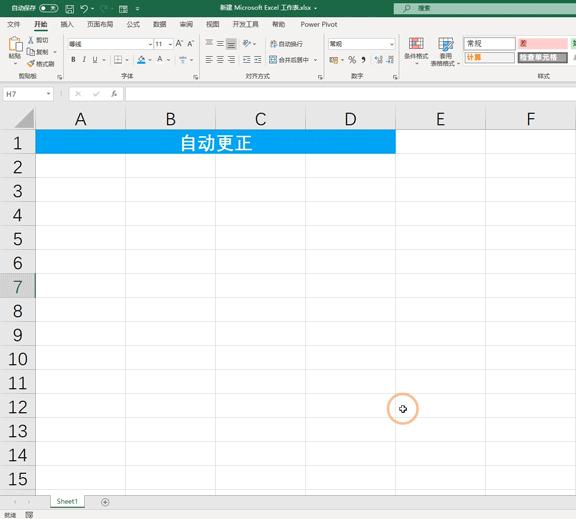Open the 文件 (File) tab

pyautogui.click(x=14, y=24)
